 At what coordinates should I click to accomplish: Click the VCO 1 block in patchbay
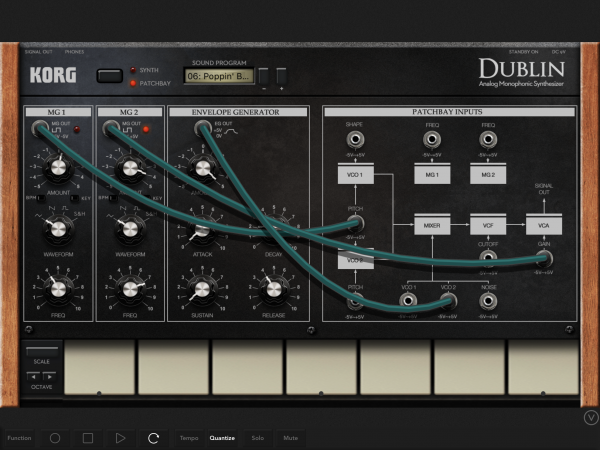(x=355, y=174)
